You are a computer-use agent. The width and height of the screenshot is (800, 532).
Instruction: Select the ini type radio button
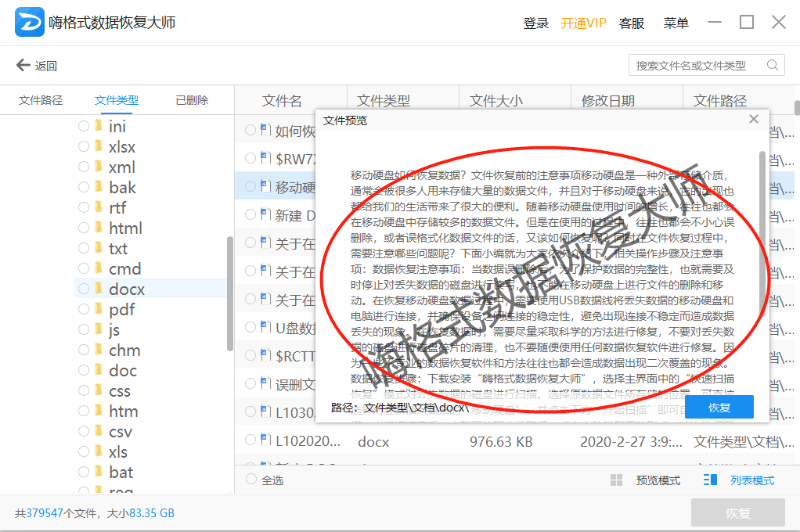tap(84, 125)
